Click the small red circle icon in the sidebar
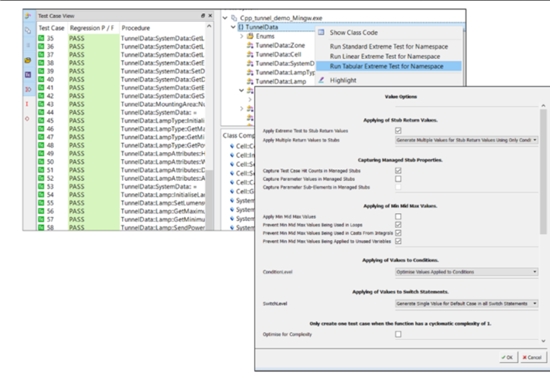 pyautogui.click(x=27, y=119)
